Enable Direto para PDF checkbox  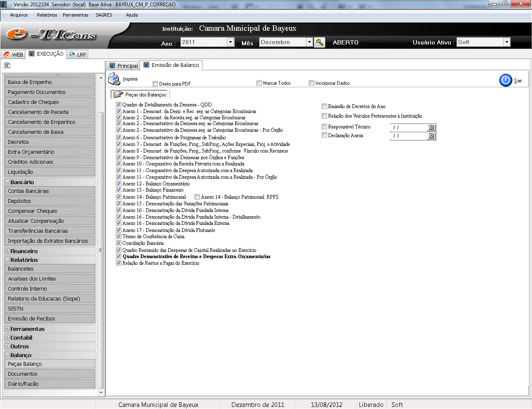click(x=155, y=84)
